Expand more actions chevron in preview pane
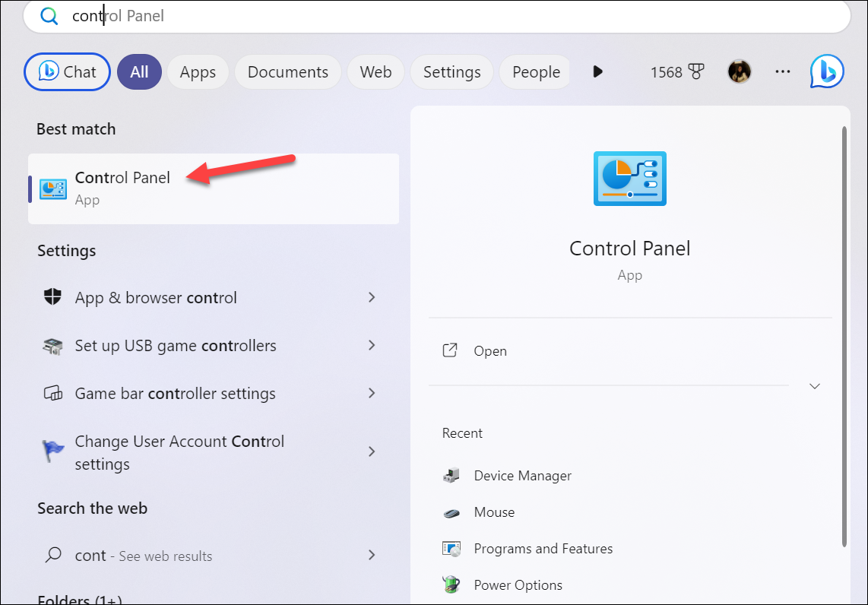The height and width of the screenshot is (605, 868). 815,386
